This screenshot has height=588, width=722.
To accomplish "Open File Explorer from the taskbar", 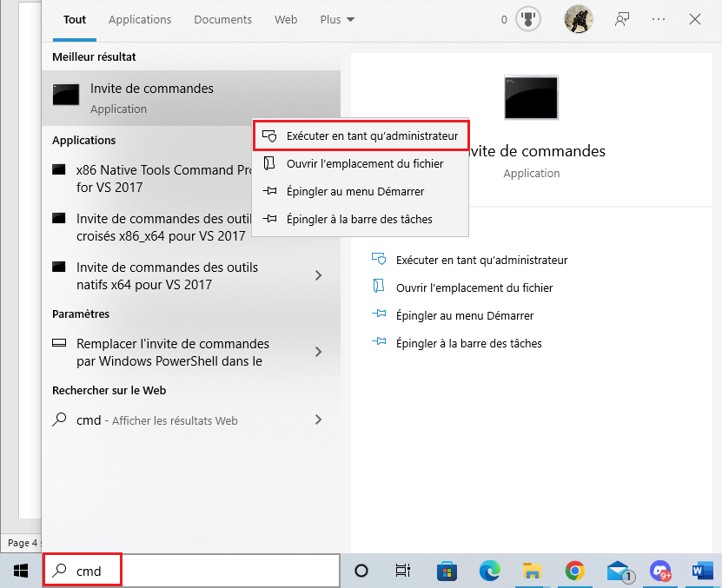I will [532, 571].
